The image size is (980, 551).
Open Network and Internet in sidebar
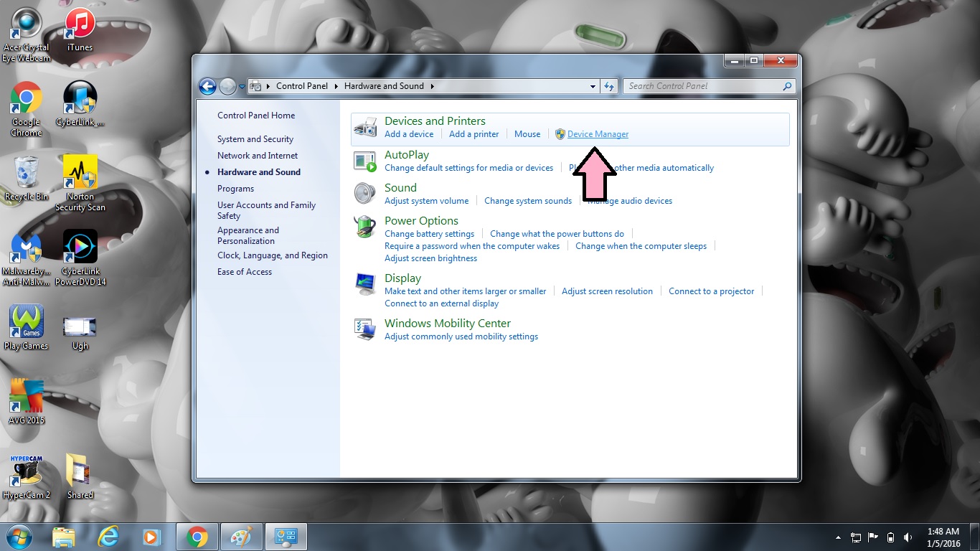click(258, 156)
